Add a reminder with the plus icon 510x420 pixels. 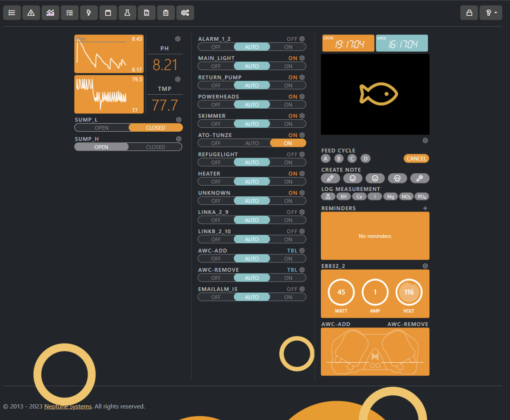click(425, 208)
